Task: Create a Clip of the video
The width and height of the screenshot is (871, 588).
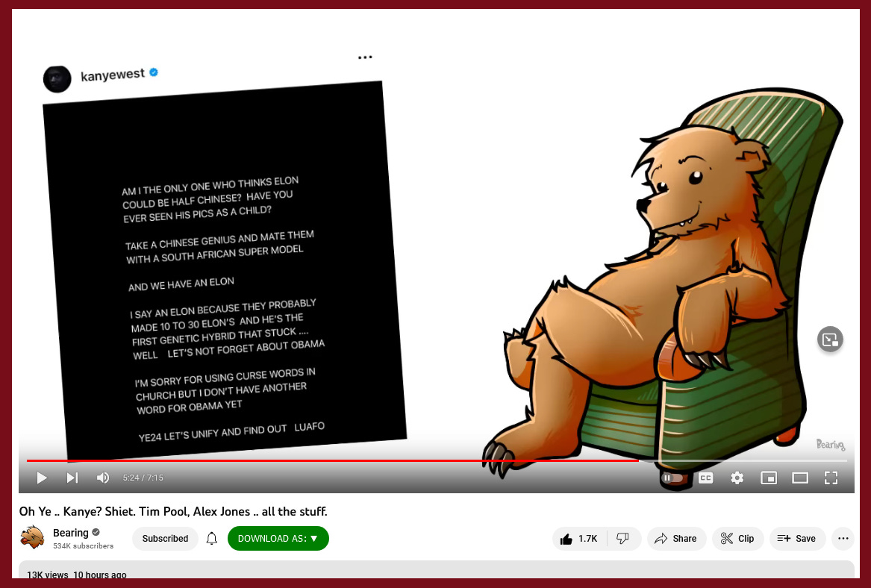Action: pyautogui.click(x=737, y=539)
